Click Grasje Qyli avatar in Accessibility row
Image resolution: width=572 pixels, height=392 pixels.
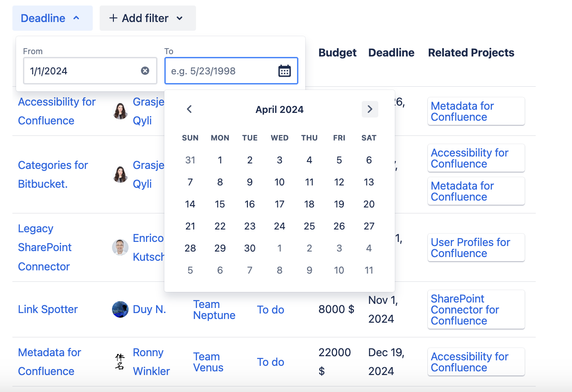[x=120, y=111]
